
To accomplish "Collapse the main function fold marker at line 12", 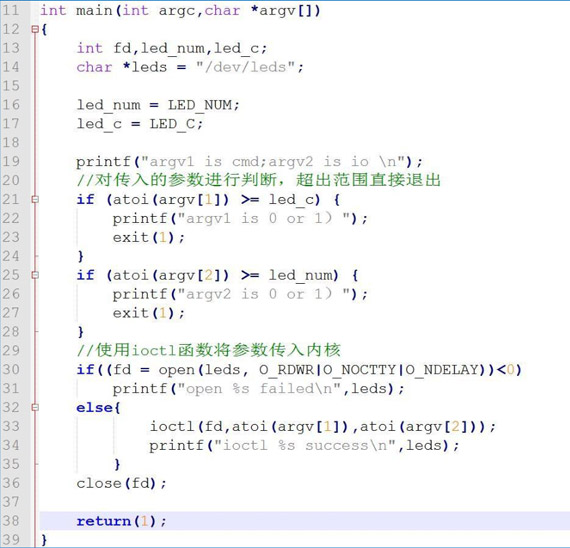I will [35, 29].
